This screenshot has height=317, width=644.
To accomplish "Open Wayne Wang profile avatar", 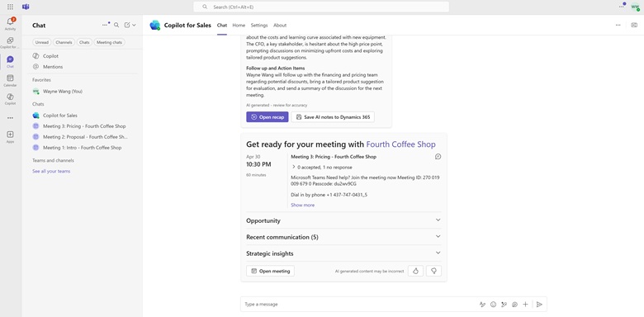I will (x=635, y=7).
